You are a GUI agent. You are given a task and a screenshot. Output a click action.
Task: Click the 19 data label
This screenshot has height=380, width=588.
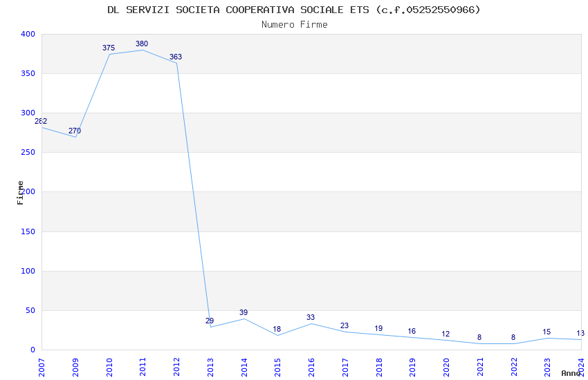378,328
